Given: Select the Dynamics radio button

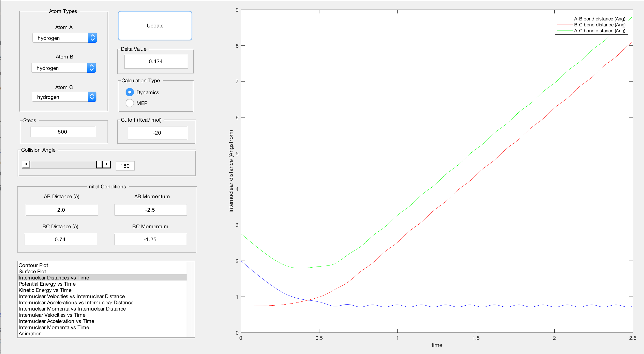Looking at the screenshot, I should [x=130, y=92].
